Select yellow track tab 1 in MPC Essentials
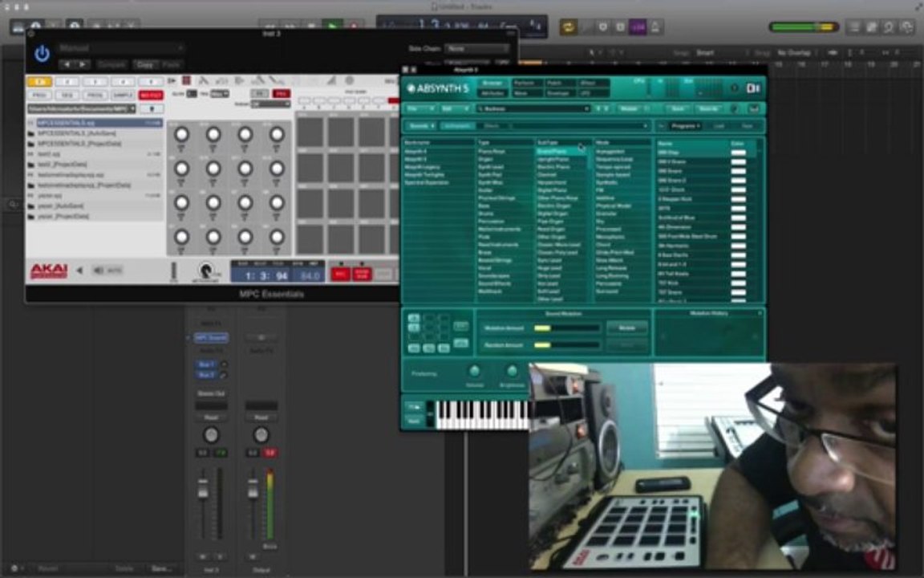The image size is (924, 578). [x=39, y=82]
